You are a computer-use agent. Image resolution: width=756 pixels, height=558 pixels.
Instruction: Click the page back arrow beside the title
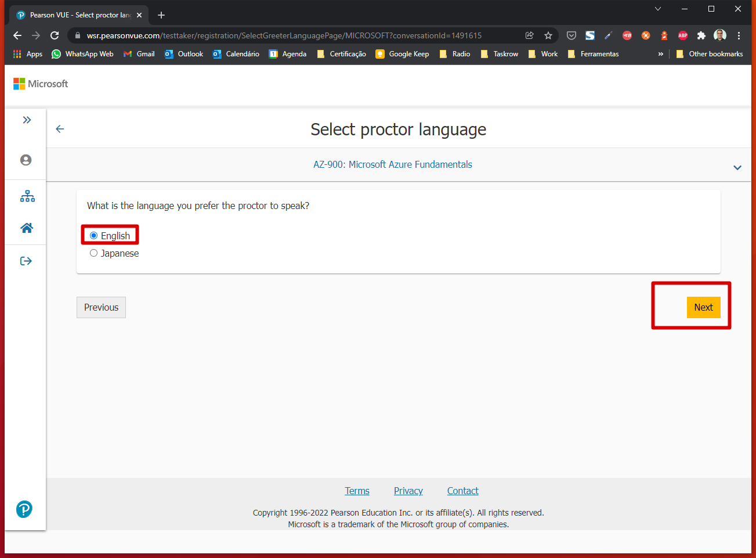[60, 129]
